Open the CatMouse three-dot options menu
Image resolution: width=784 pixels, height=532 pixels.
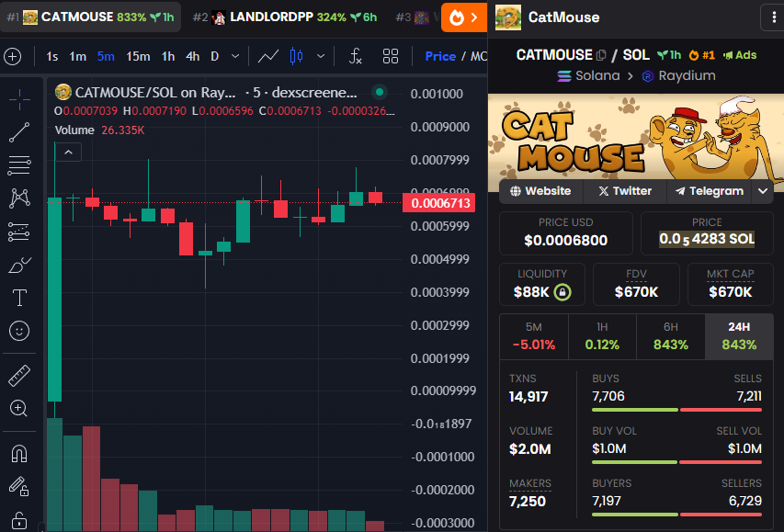pyautogui.click(x=774, y=17)
